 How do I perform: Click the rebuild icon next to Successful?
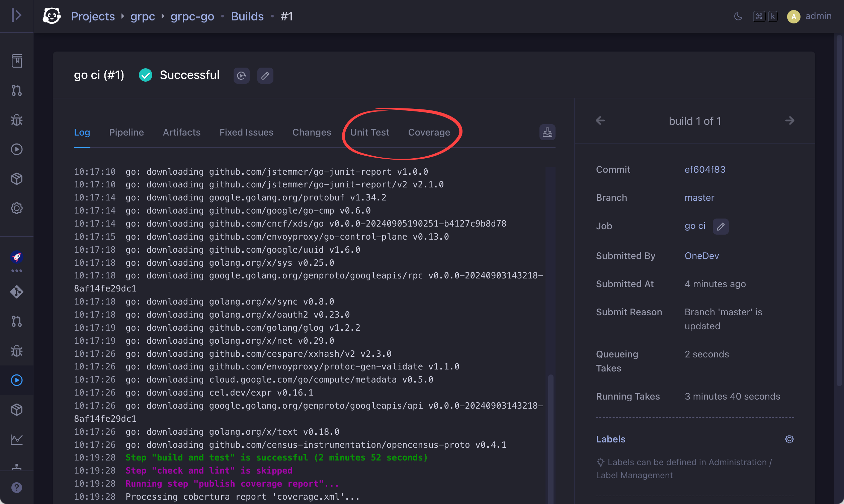click(x=242, y=75)
